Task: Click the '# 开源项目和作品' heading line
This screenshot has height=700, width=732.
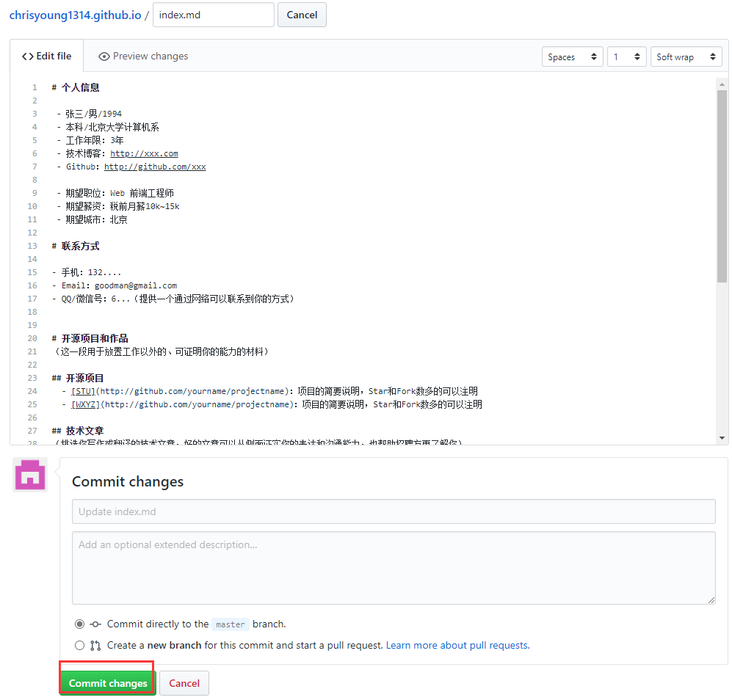Action: coord(90,338)
